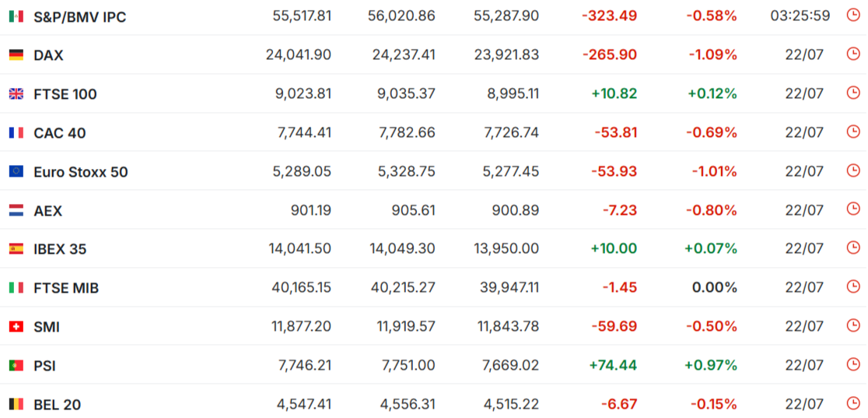Open the FTSE 100 index link

tap(65, 94)
